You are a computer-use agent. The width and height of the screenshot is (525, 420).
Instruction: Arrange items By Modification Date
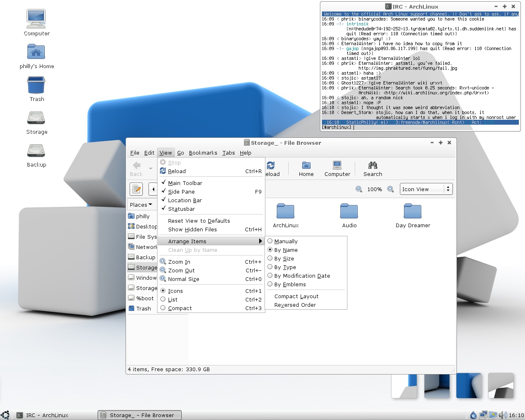306,276
